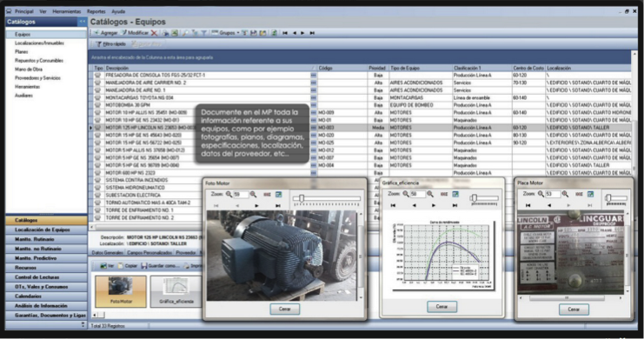Select Repuestos y Consumibles in the list
Viewport: 644px width, 339px height.
pos(39,60)
